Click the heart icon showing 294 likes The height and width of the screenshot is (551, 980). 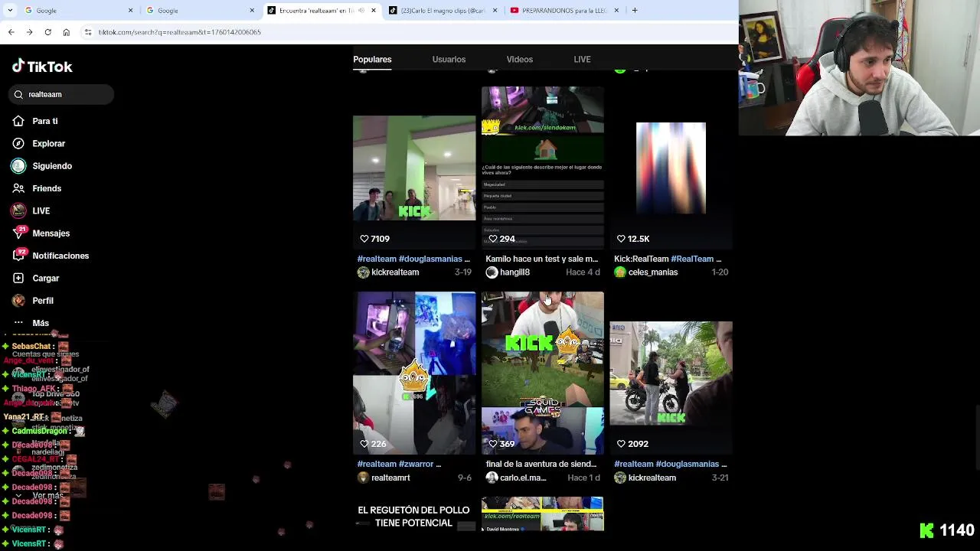[x=493, y=239]
